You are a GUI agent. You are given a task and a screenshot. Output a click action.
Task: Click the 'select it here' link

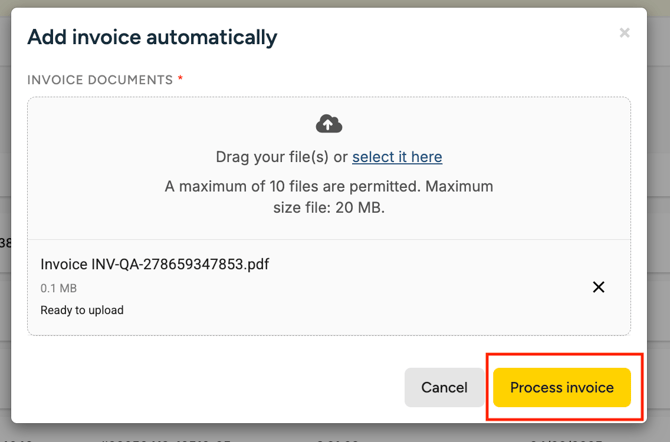397,157
